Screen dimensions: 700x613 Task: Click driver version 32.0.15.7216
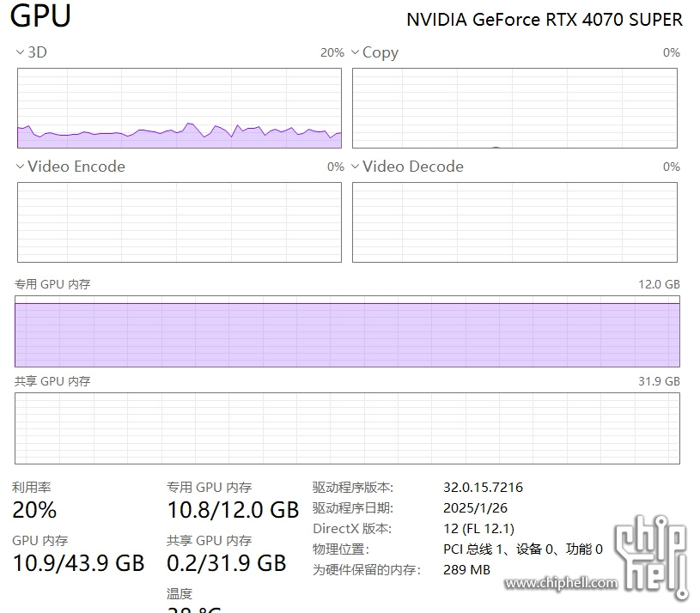coord(483,487)
